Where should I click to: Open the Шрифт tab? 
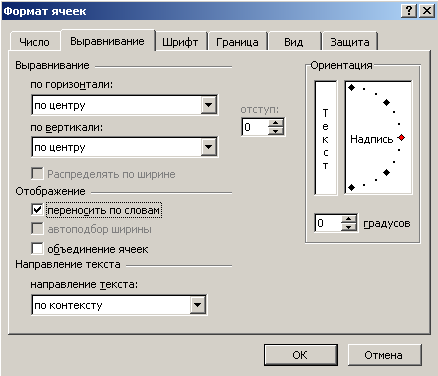click(x=180, y=42)
